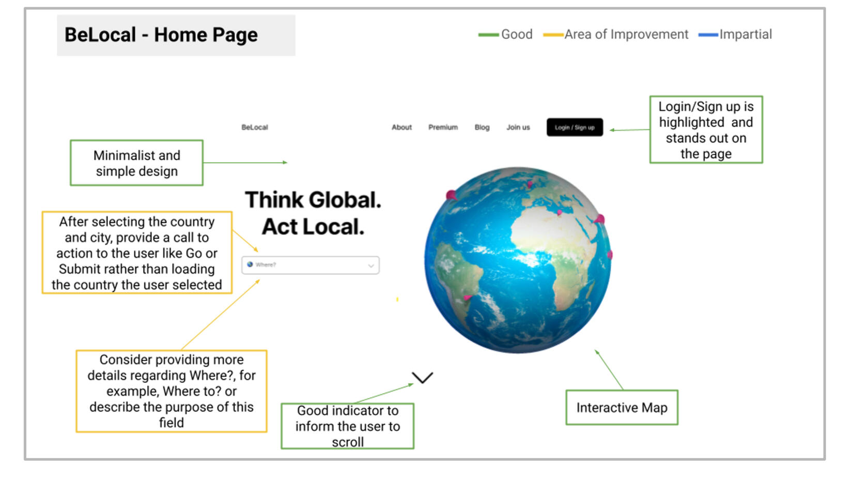Go to the Premium page in navigation
Screen dimensions: 868x484
[x=443, y=128]
